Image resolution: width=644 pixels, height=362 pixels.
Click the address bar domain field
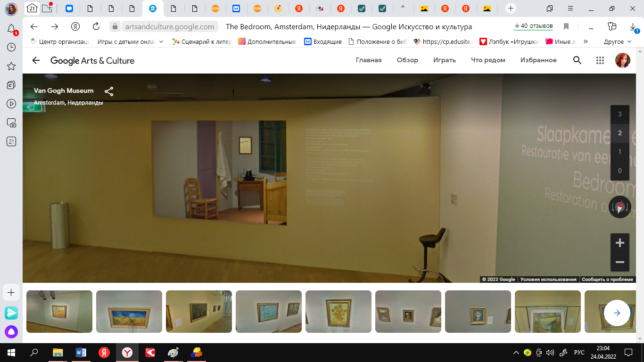[x=170, y=27]
